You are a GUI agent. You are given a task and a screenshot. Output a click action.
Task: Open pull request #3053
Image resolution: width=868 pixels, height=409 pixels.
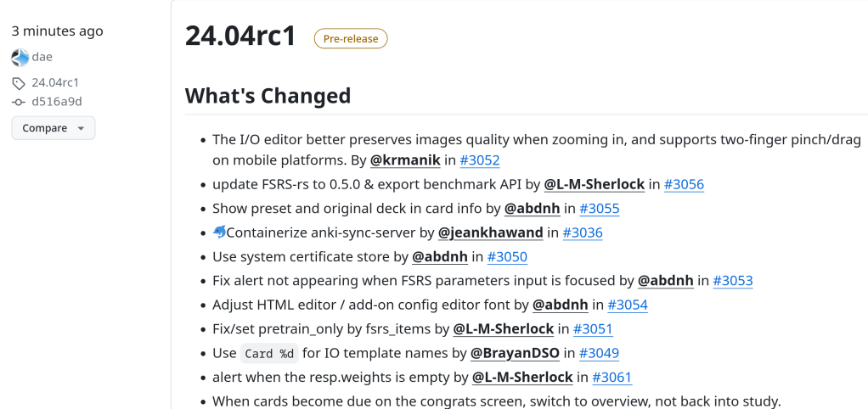733,280
